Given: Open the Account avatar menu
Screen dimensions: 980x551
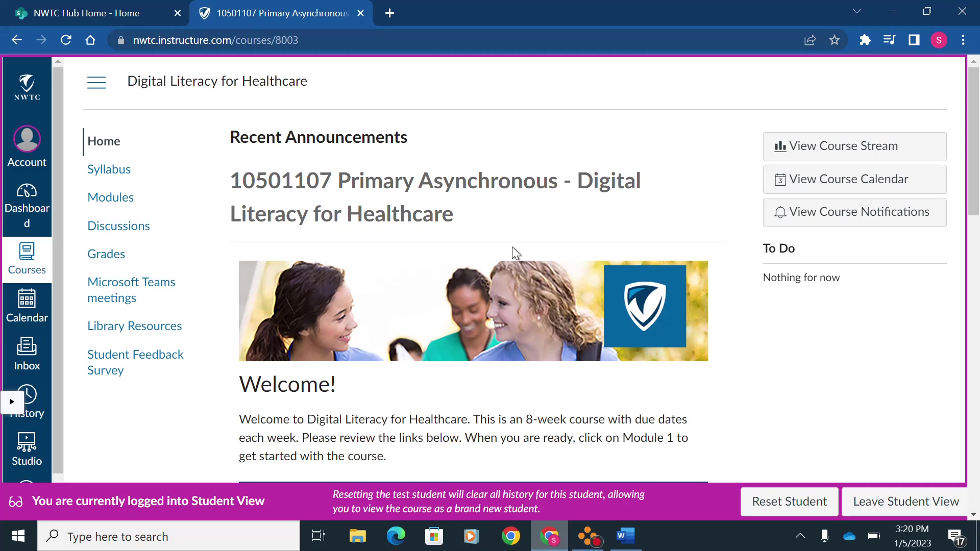Looking at the screenshot, I should (x=27, y=146).
